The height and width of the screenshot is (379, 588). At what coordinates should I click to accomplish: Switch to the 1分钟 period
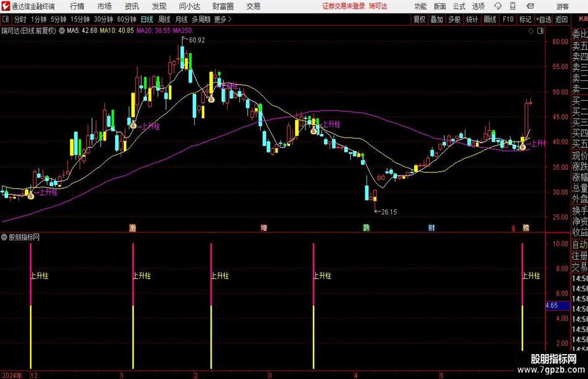coord(39,19)
